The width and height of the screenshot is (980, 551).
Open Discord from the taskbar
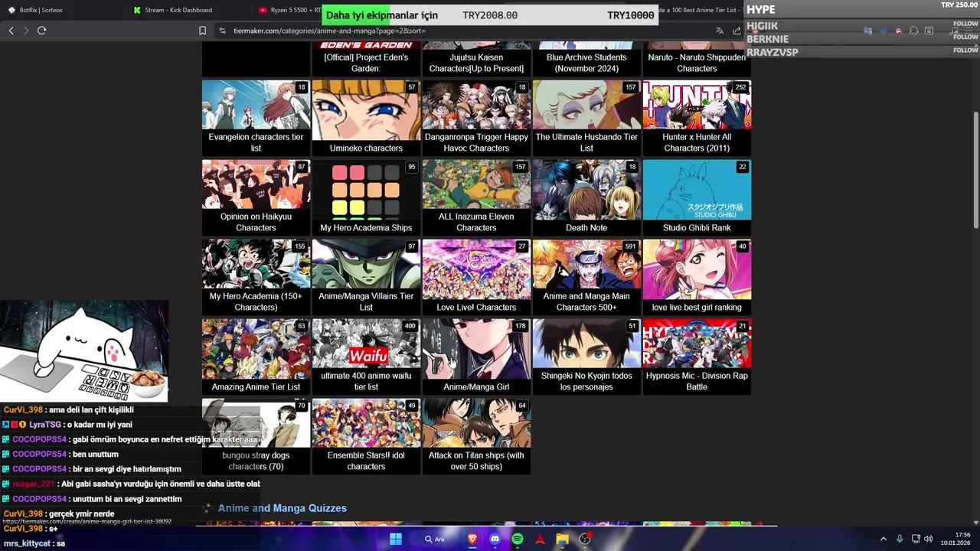(495, 539)
